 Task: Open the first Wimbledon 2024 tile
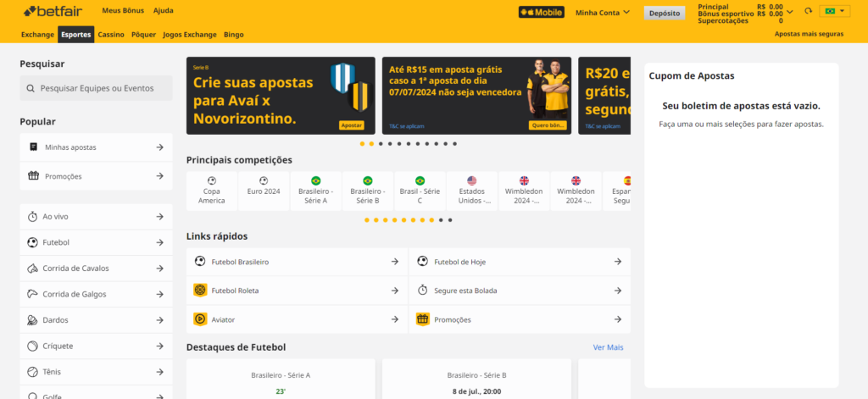(x=524, y=191)
